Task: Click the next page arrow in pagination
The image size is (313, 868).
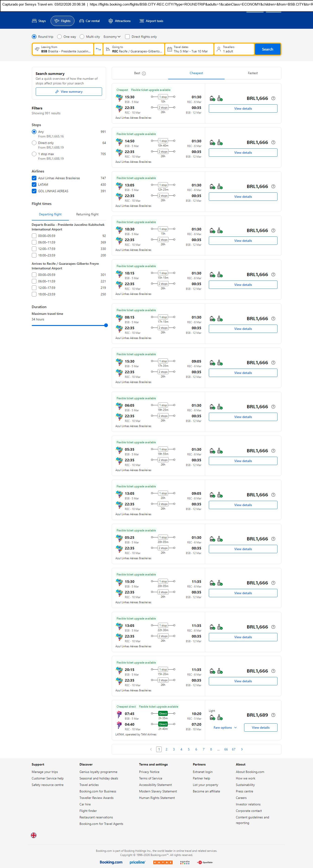Action: pyautogui.click(x=242, y=749)
